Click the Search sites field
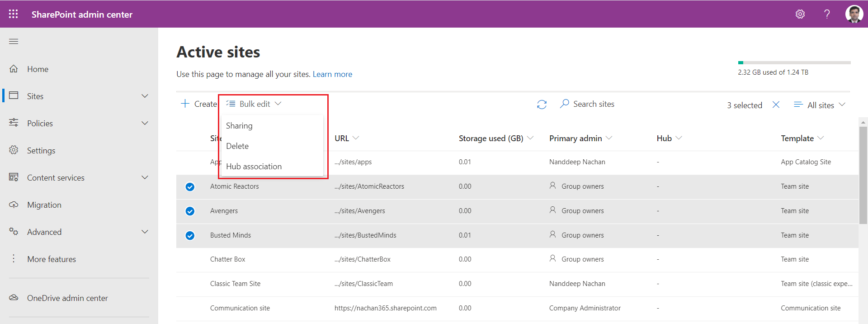868x324 pixels. pyautogui.click(x=594, y=104)
